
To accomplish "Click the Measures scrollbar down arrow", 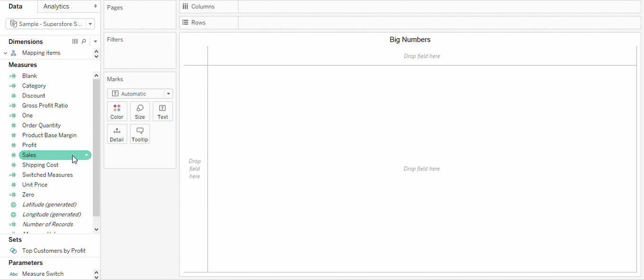I will (x=96, y=229).
